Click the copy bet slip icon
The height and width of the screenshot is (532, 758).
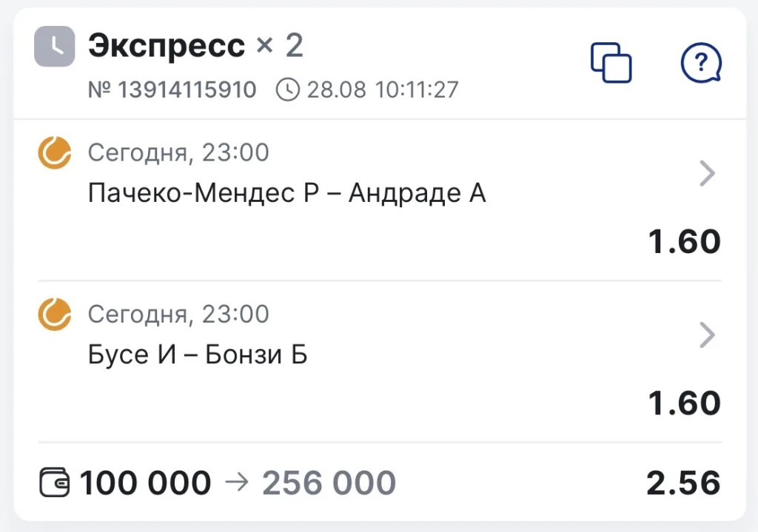coord(611,63)
